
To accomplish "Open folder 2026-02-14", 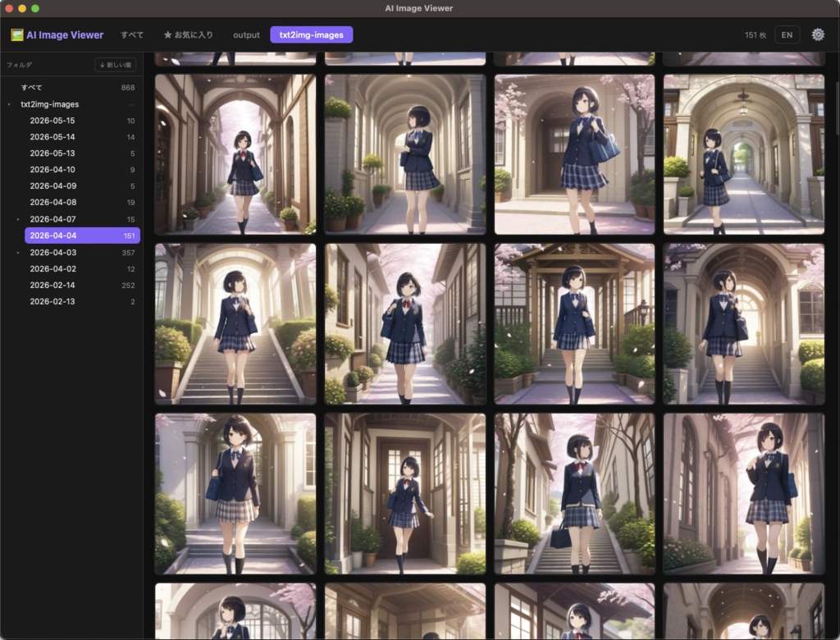I will 82,286.
